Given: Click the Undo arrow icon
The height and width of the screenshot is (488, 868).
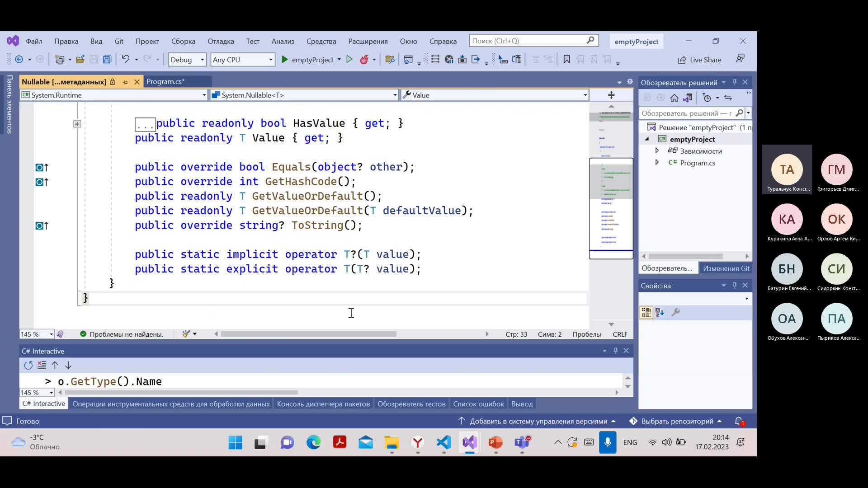Looking at the screenshot, I should click(126, 59).
